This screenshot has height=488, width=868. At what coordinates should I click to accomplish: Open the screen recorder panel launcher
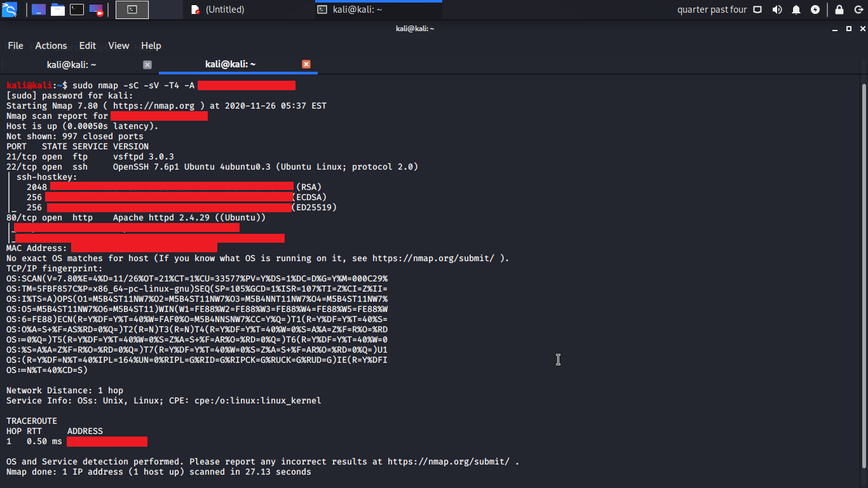pyautogui.click(x=96, y=10)
